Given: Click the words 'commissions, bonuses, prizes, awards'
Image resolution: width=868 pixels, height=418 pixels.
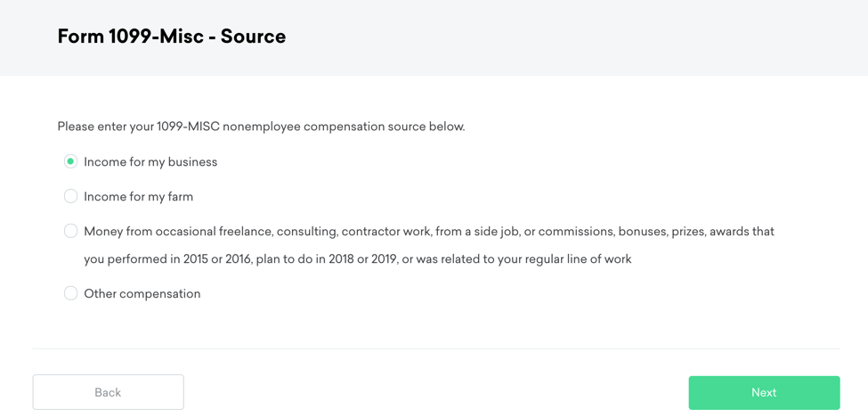Looking at the screenshot, I should point(657,232).
